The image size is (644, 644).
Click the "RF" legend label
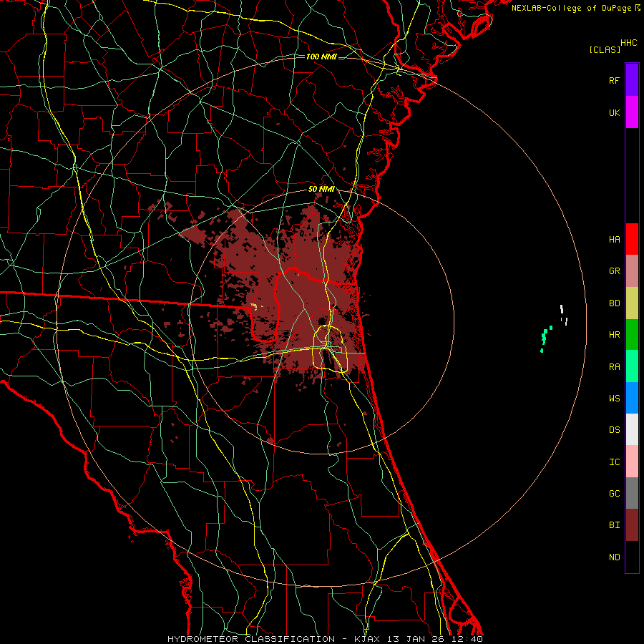point(614,80)
